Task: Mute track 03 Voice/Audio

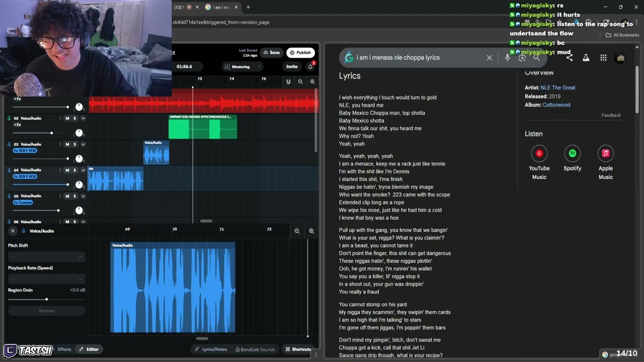Action: [67, 144]
